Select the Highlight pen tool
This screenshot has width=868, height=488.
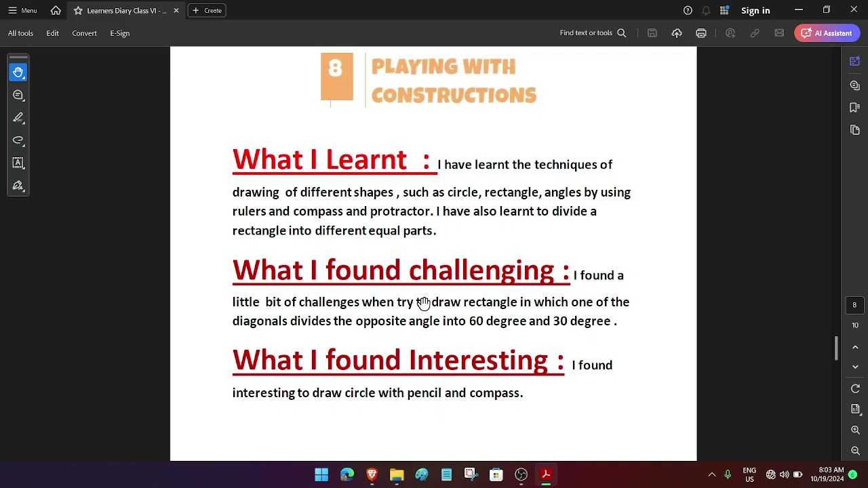point(18,117)
